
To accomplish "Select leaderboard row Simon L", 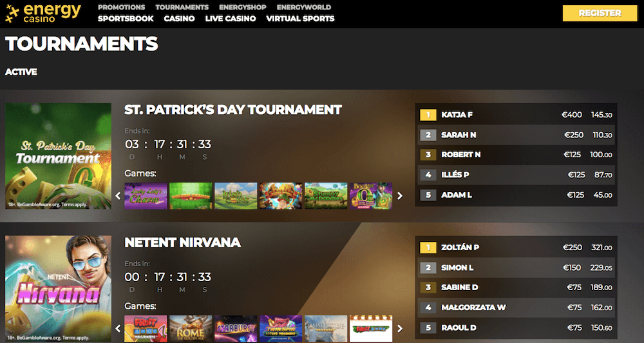I will [x=516, y=268].
